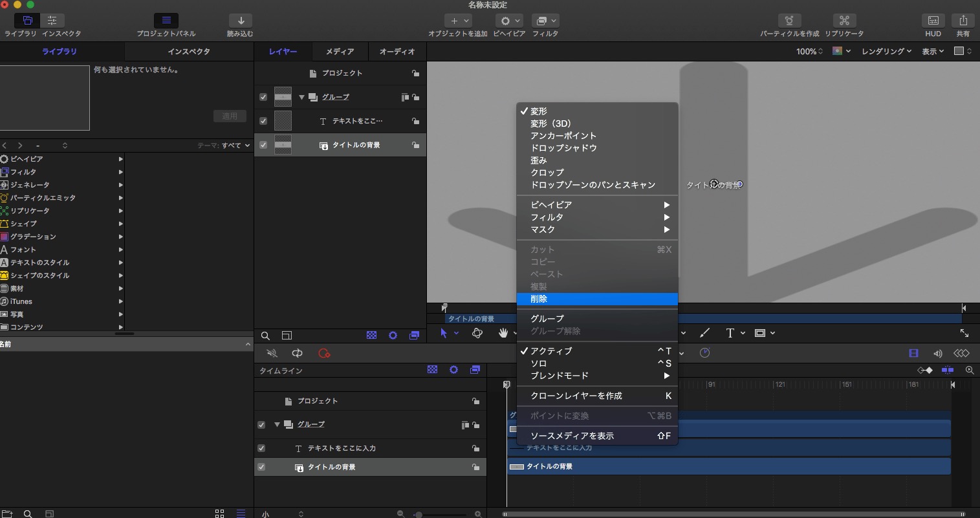Open the 100% zoom level dropdown
Screen dimensions: 980x518
coord(808,52)
